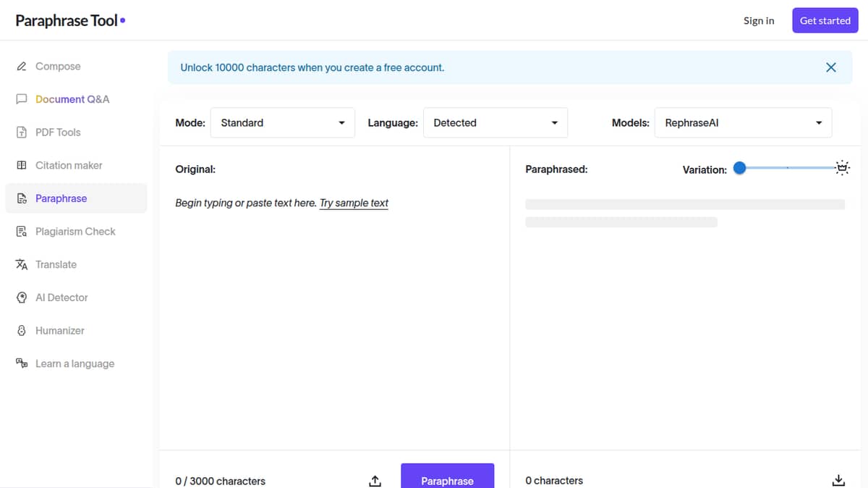
Task: Open Compose from the sidebar
Action: [76, 67]
